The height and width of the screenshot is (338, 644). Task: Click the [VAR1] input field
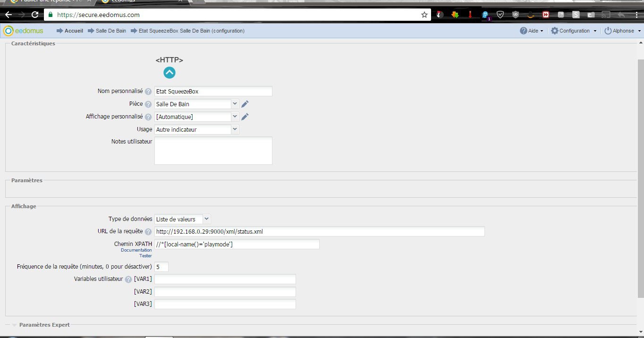[x=225, y=279]
